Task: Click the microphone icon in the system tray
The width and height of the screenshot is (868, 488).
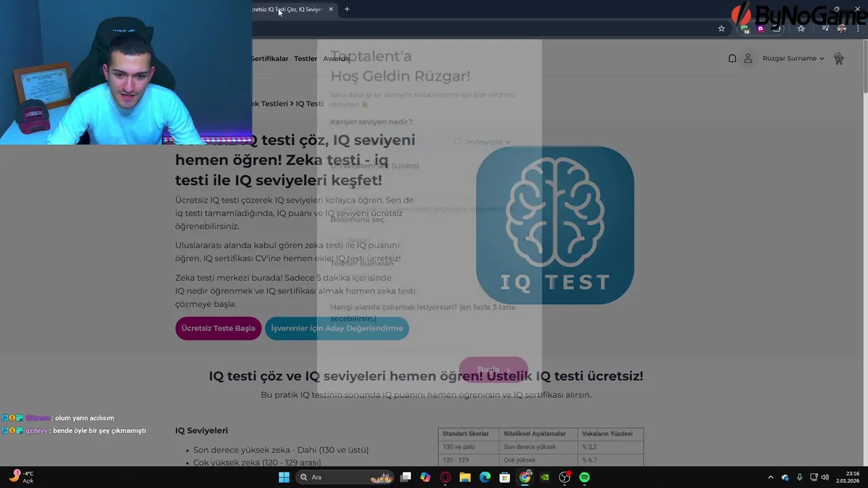Action: (800, 477)
